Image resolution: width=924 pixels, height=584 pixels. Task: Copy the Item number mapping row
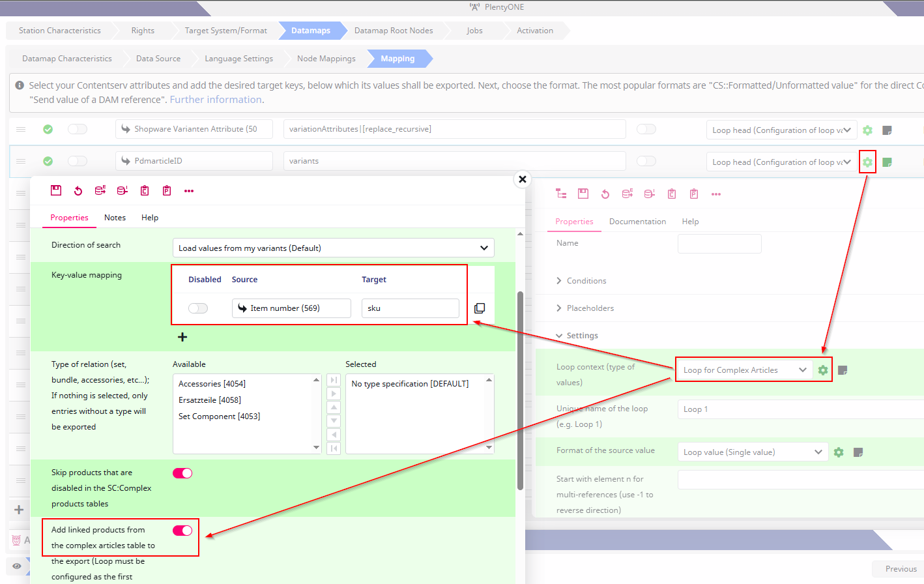(x=480, y=308)
